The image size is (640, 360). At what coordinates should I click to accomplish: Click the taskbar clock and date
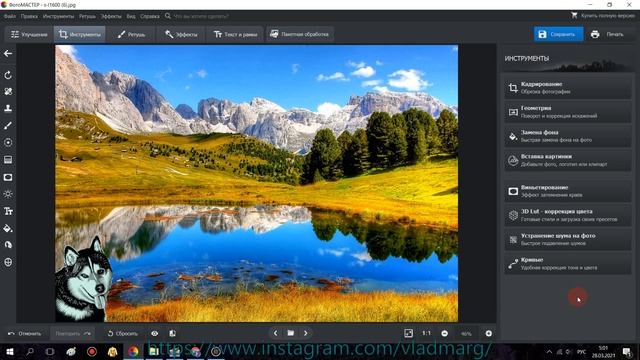(603, 351)
